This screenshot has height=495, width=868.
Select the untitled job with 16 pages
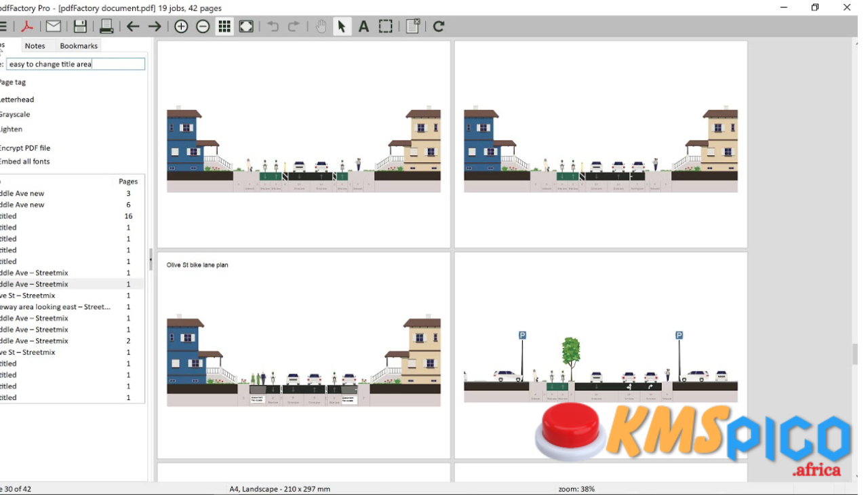tap(72, 216)
